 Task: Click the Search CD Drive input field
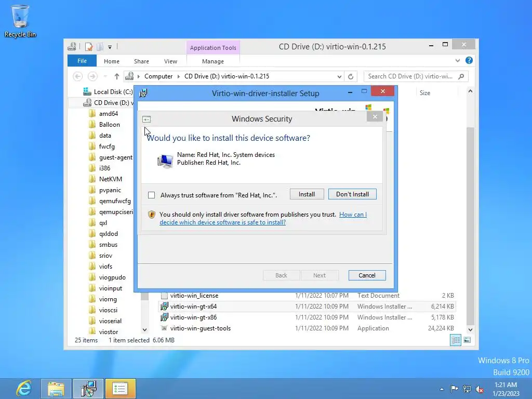[410, 76]
